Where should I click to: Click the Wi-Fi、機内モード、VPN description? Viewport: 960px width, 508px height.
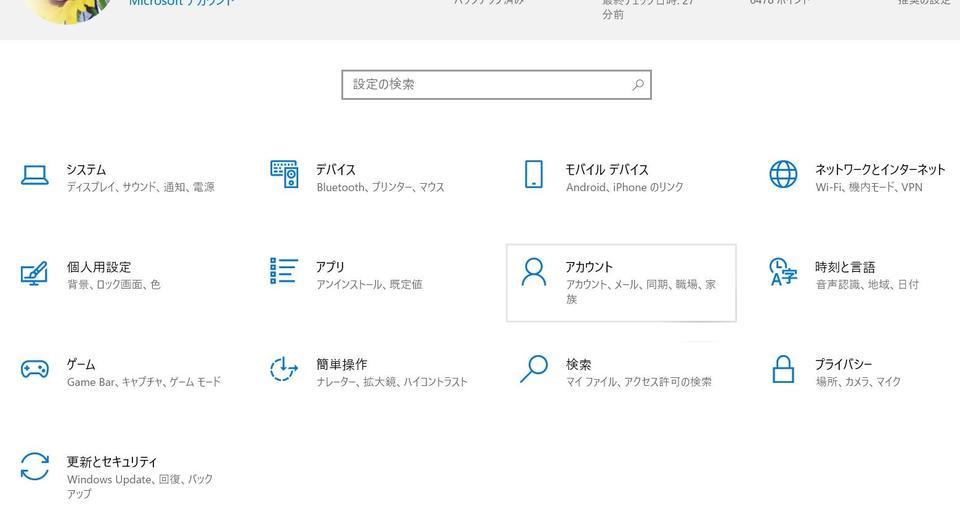[x=869, y=187]
